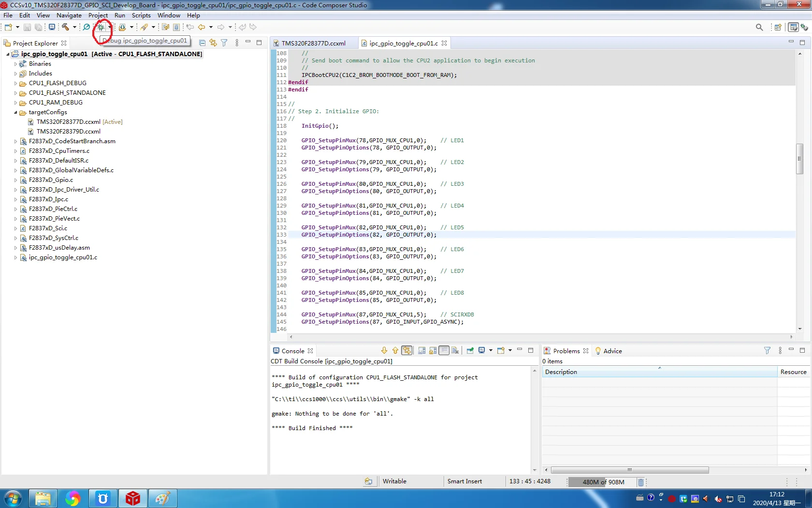Open the Project menu

click(98, 15)
